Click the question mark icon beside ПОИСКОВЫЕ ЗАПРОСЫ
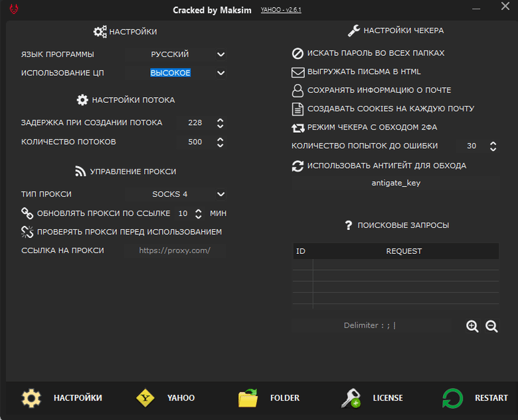Screen dimensions: 518x420 (348, 225)
